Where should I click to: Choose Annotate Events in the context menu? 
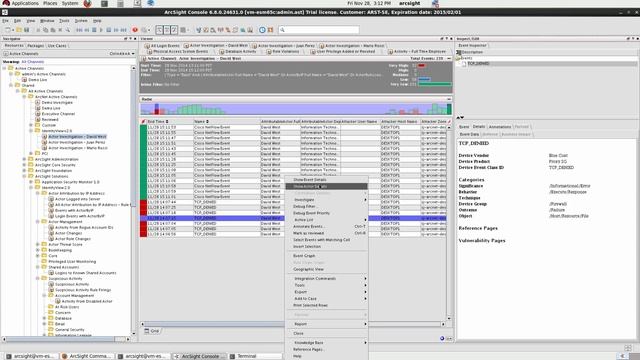(327, 227)
